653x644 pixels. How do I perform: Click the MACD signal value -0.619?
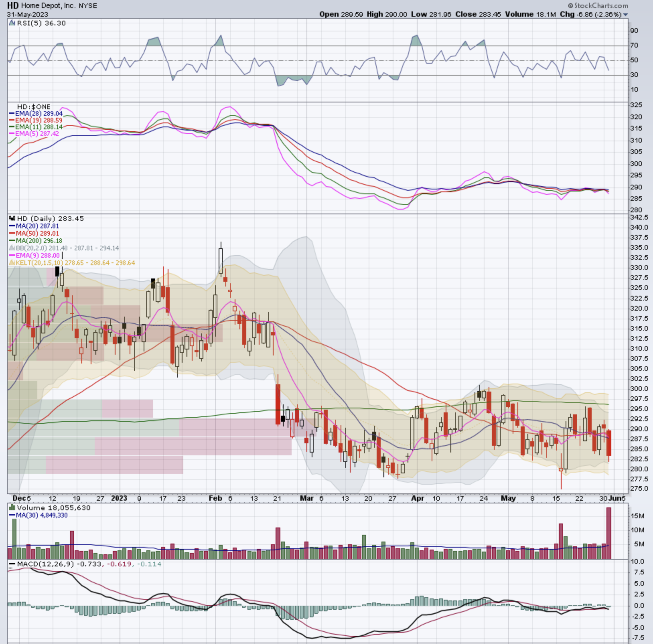(119, 564)
